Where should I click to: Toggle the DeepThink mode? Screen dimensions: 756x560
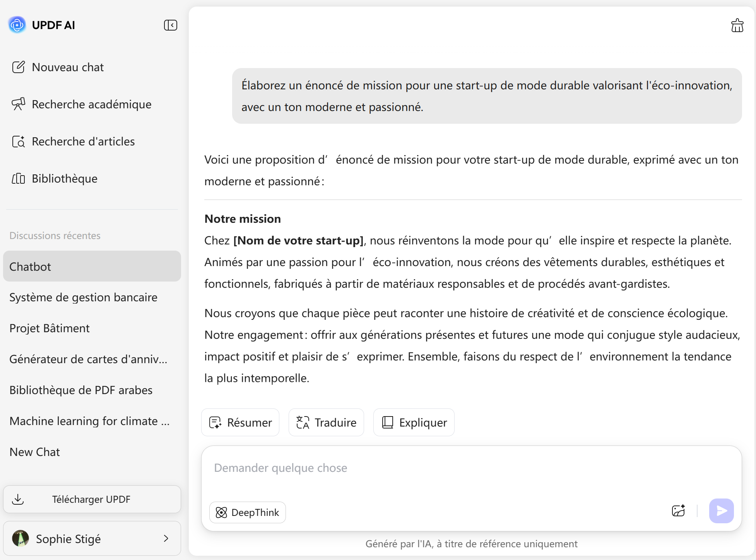[x=248, y=512]
